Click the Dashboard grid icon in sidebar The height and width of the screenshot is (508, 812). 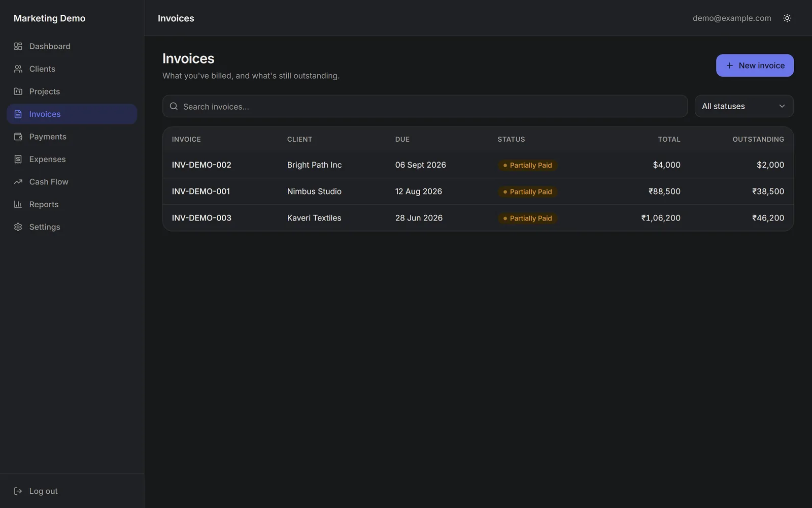pyautogui.click(x=18, y=46)
